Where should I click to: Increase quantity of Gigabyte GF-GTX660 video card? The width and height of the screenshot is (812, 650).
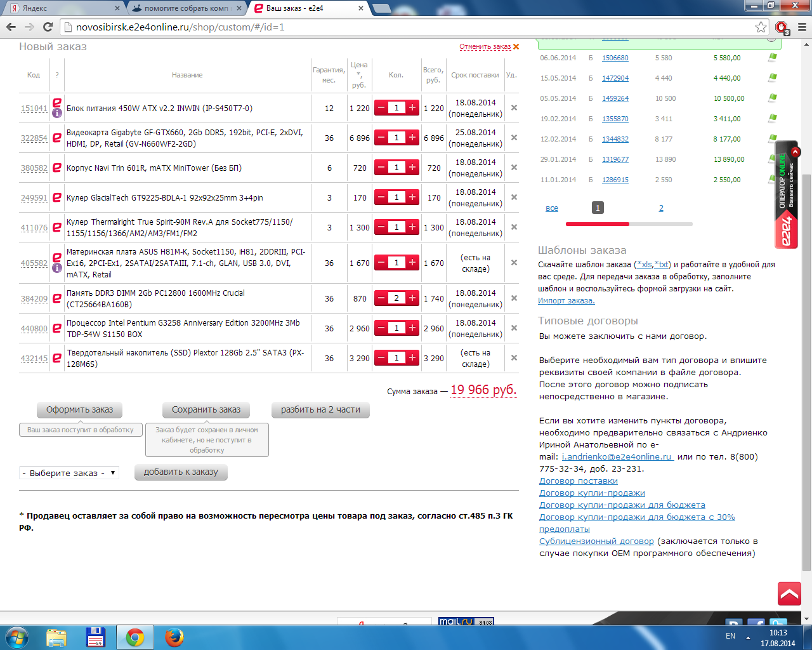[412, 138]
